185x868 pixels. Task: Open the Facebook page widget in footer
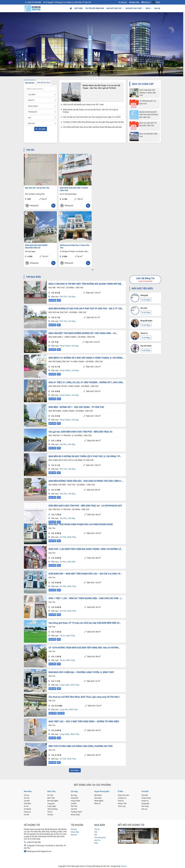[138, 835]
